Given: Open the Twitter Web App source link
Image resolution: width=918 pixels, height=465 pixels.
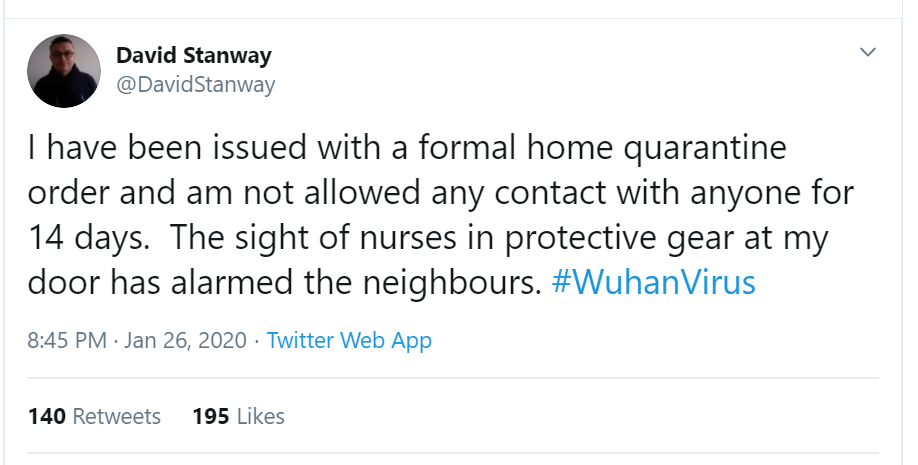Looking at the screenshot, I should coord(349,341).
